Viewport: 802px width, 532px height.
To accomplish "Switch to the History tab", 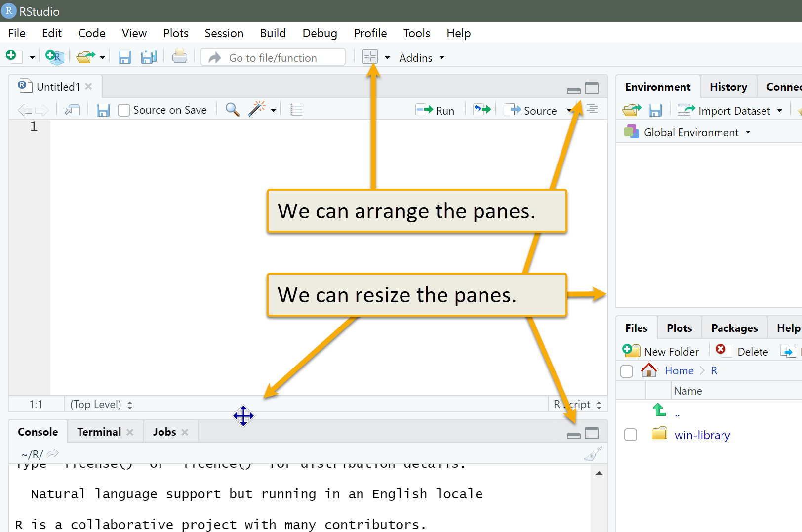I will point(728,87).
